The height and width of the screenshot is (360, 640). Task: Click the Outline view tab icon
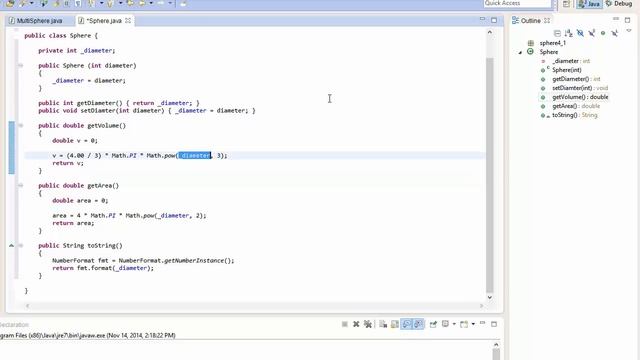(516, 20)
